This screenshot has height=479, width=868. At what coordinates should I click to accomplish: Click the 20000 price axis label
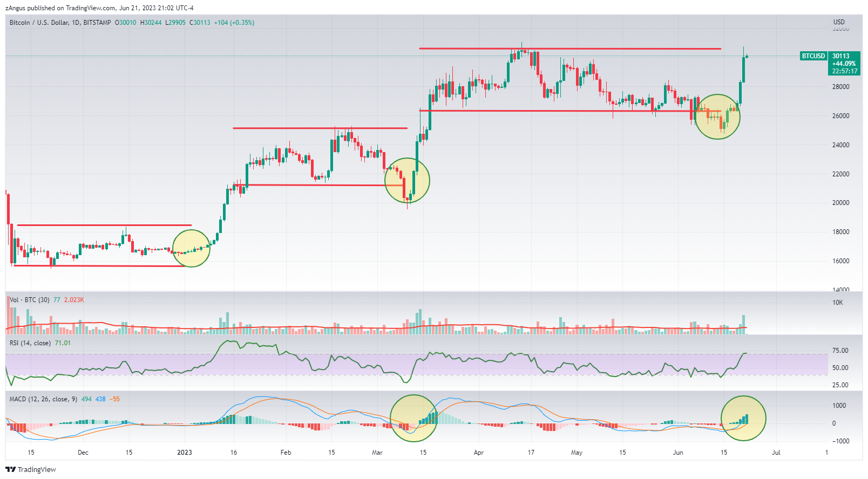point(840,203)
